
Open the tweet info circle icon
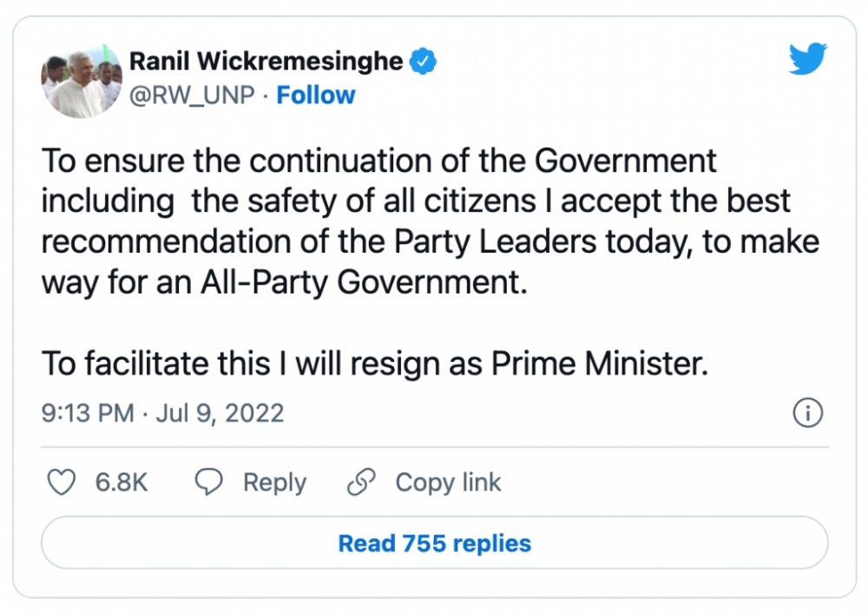tap(807, 413)
